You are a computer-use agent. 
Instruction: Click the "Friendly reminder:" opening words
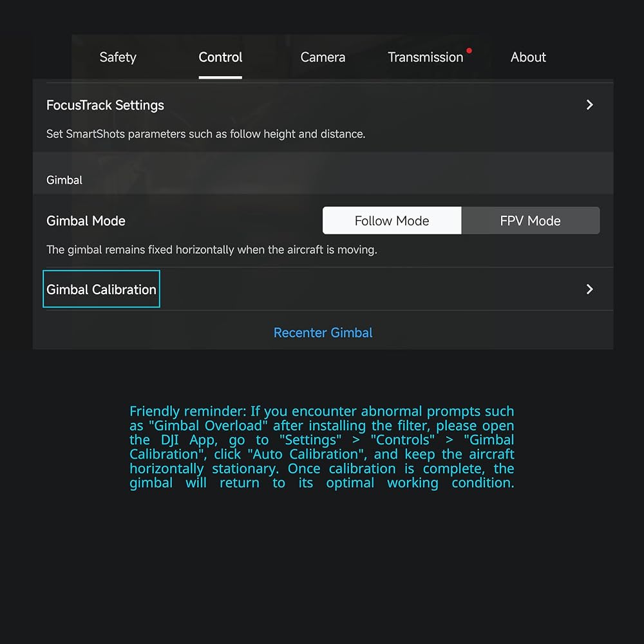coord(188,411)
